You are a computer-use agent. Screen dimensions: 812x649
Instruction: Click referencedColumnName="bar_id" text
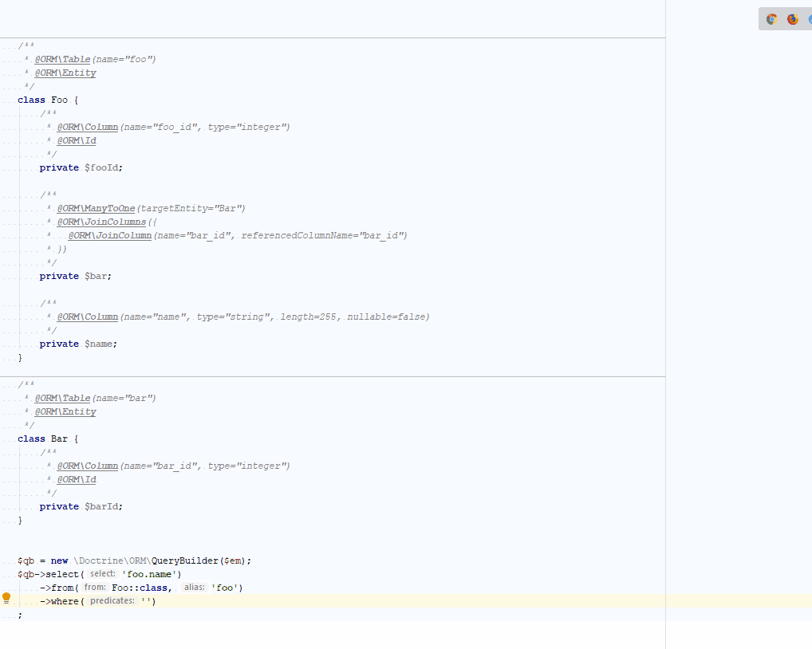tap(322, 235)
